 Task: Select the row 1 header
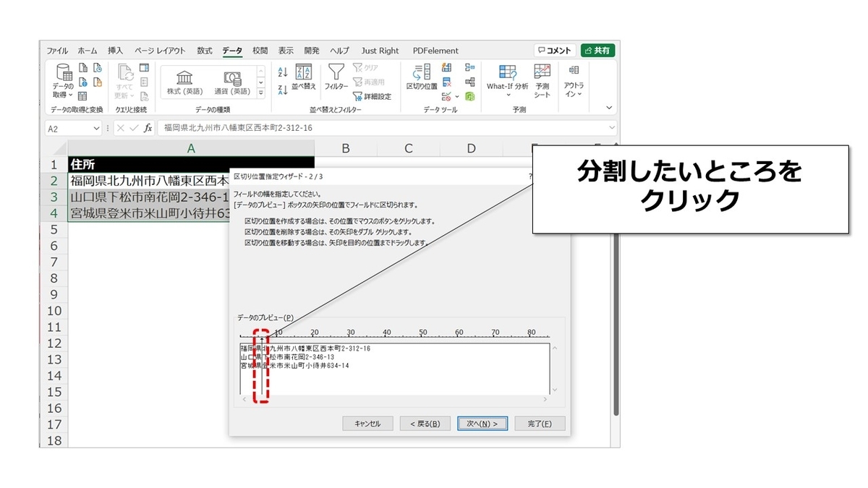tap(54, 164)
